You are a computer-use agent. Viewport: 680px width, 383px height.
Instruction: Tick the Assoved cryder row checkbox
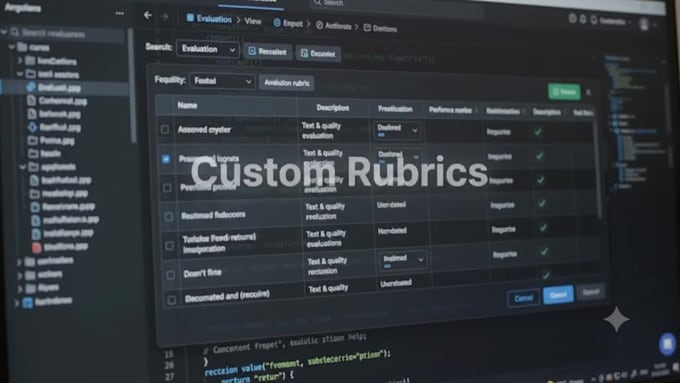(165, 129)
